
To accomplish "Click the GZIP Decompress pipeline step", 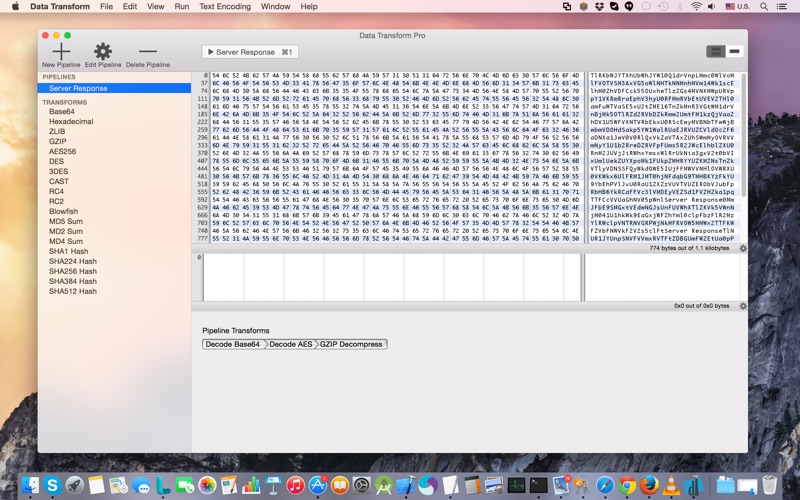I will (x=351, y=344).
